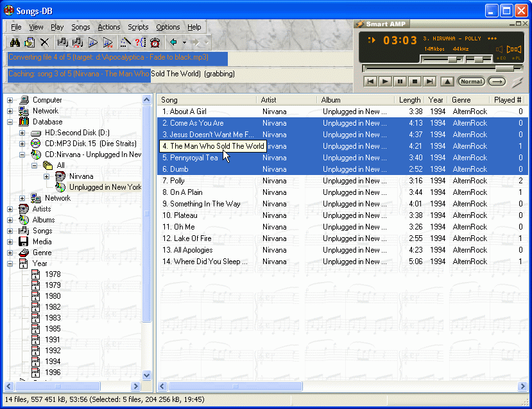Expand the Artists tree node
532x409 pixels.
pos(10,209)
